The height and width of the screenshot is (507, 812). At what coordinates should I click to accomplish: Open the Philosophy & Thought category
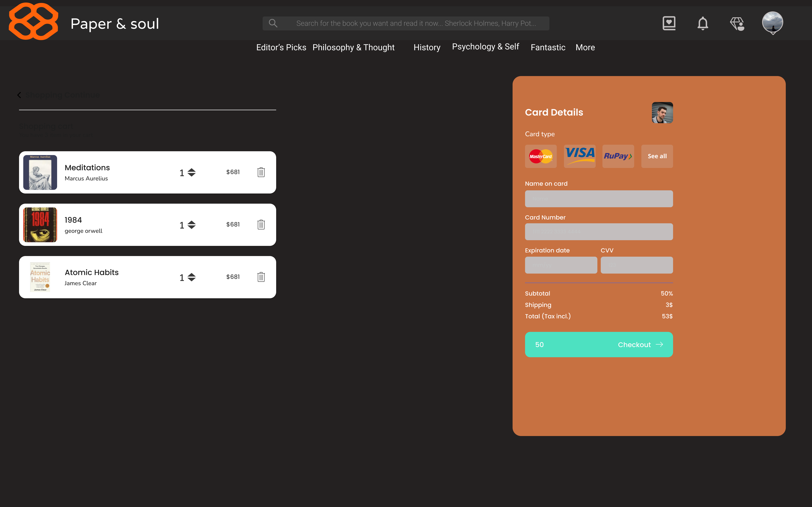[x=353, y=47]
